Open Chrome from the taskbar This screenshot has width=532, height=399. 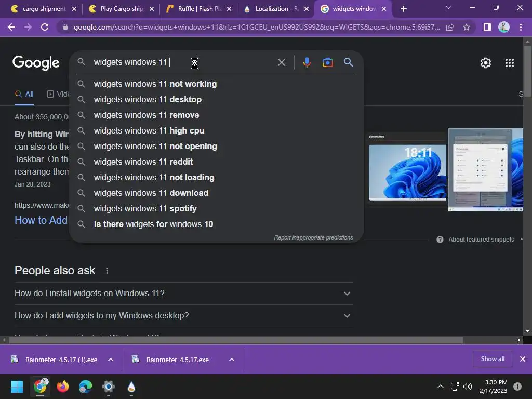point(40,387)
